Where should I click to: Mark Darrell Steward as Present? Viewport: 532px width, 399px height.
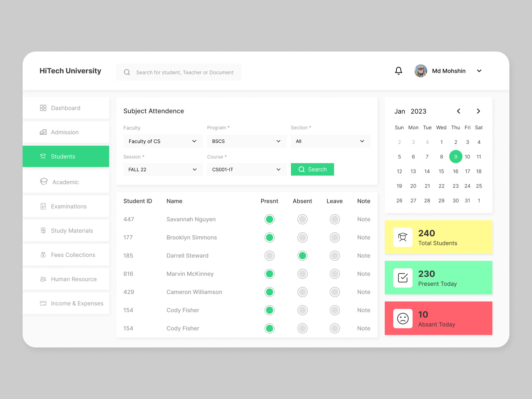click(269, 255)
